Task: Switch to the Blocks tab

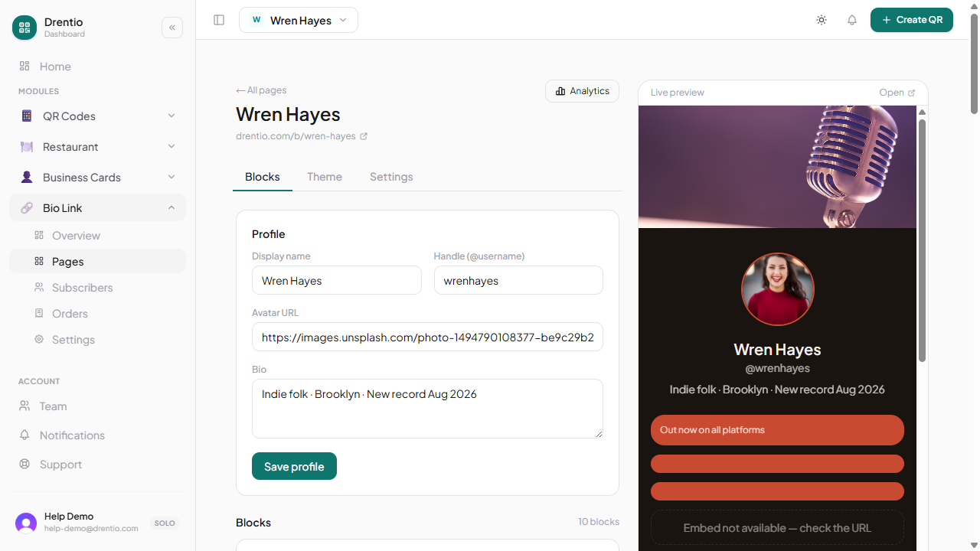Action: 263,177
